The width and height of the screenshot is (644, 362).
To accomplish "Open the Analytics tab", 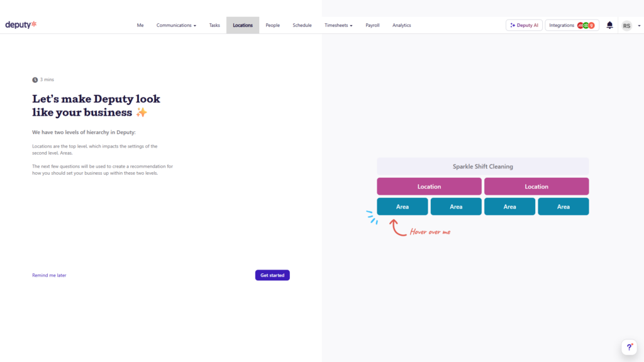I will 402,25.
